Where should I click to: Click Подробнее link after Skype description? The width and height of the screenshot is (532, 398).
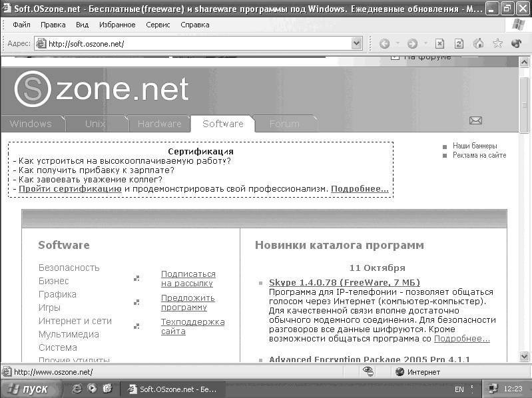462,338
